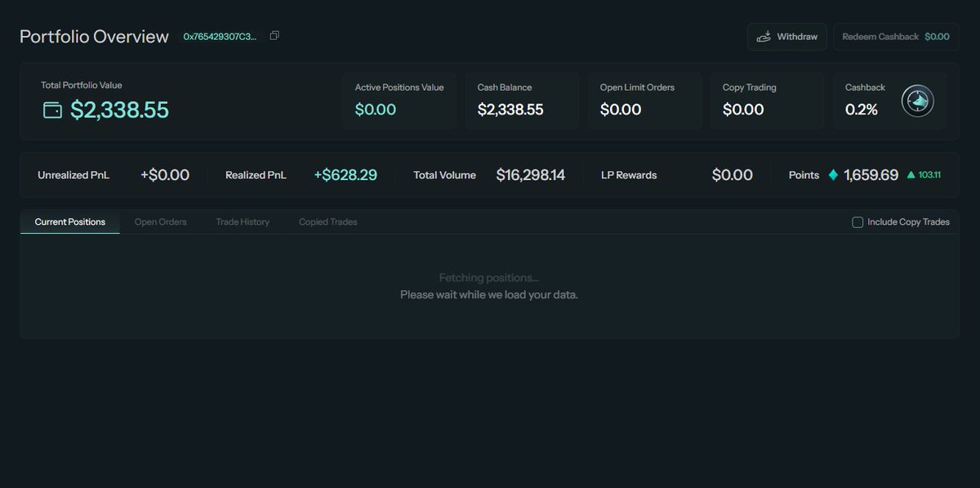This screenshot has width=980, height=488.
Task: Click wallet address 0x765429307C3...
Action: coord(220,37)
